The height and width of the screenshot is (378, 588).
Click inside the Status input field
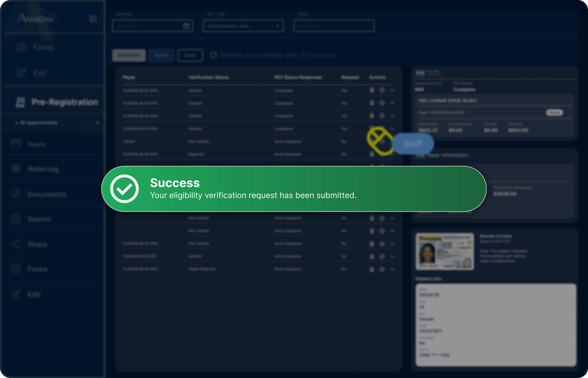[334, 26]
